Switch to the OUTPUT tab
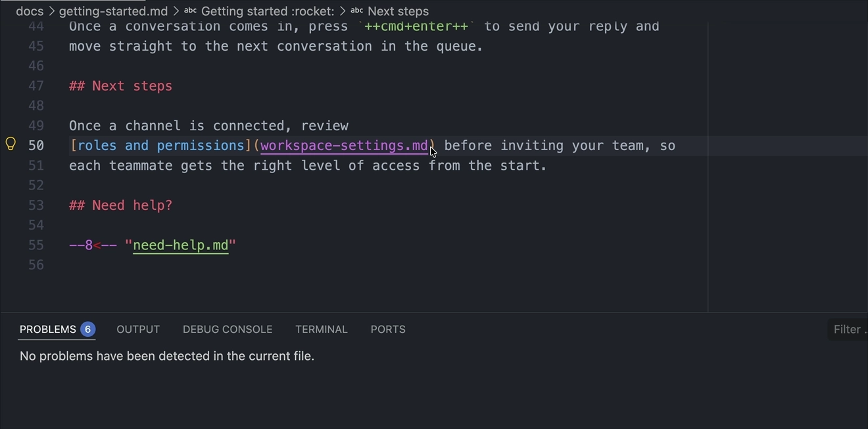 138,329
